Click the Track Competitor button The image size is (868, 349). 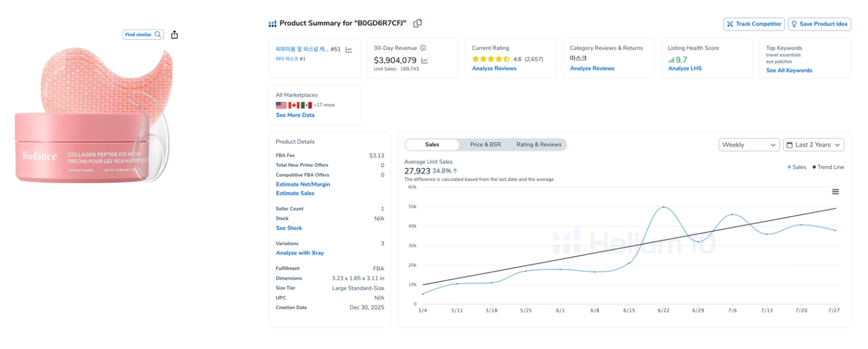click(x=754, y=24)
